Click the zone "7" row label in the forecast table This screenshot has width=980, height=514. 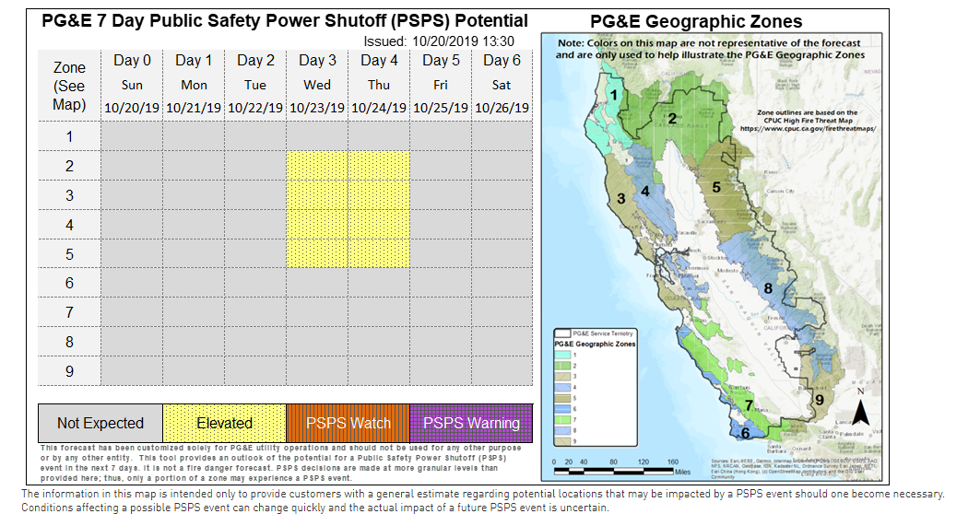pyautogui.click(x=69, y=312)
